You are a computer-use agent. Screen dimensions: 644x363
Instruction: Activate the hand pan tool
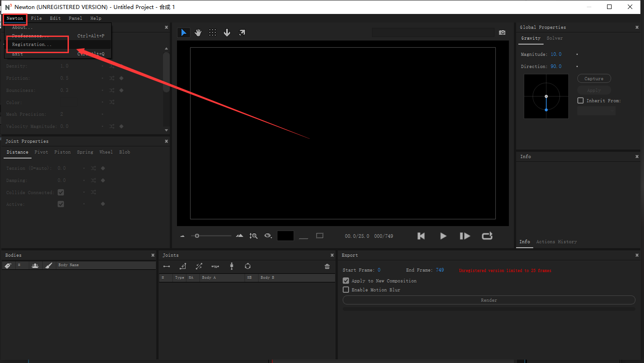[x=198, y=32]
